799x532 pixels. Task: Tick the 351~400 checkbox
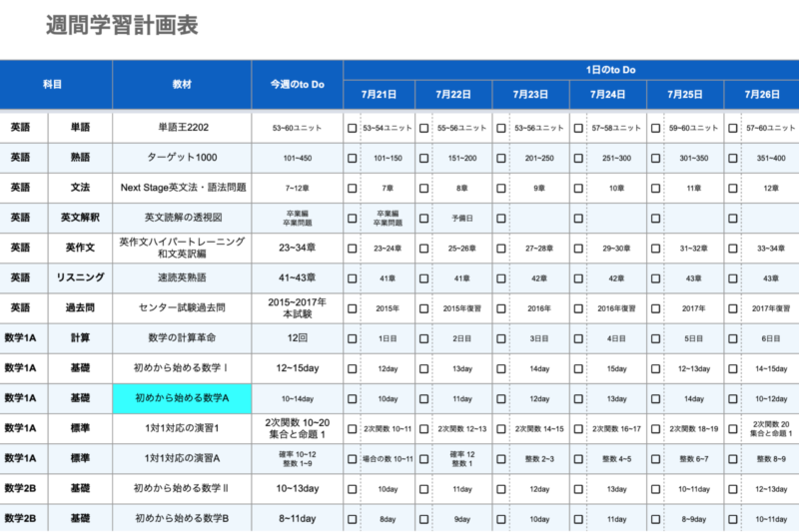[733, 159]
